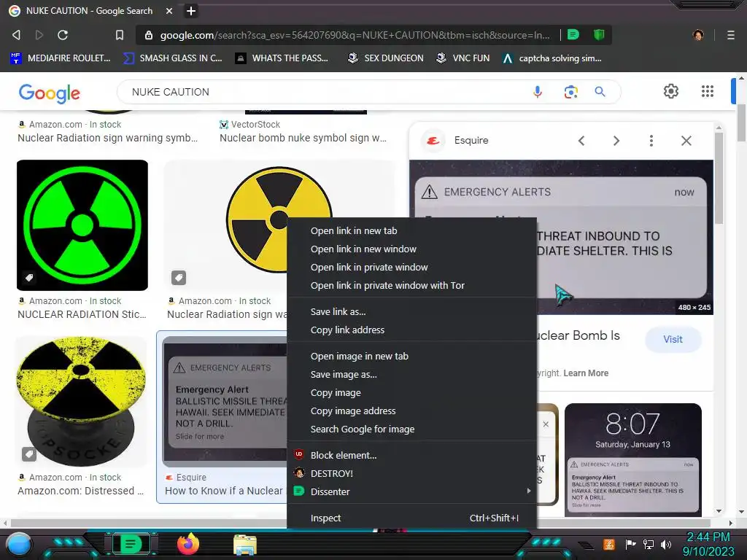747x560 pixels.
Task: Go back to the previous page
Action: [x=16, y=35]
